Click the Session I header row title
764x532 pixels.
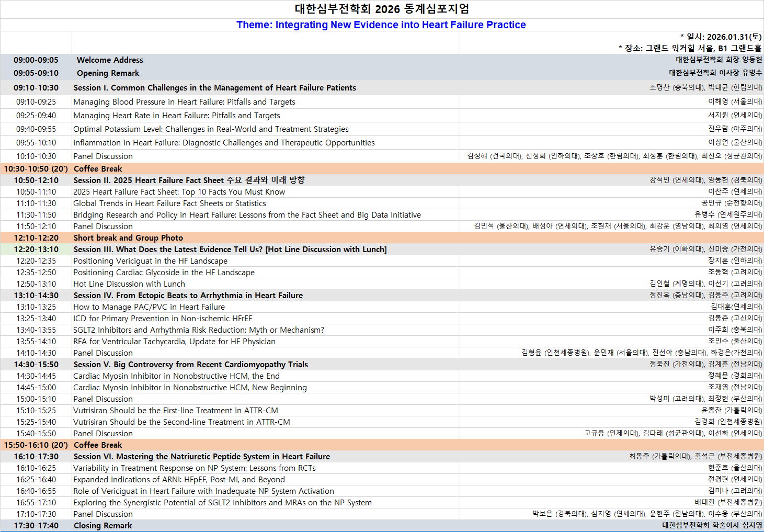[x=214, y=88]
